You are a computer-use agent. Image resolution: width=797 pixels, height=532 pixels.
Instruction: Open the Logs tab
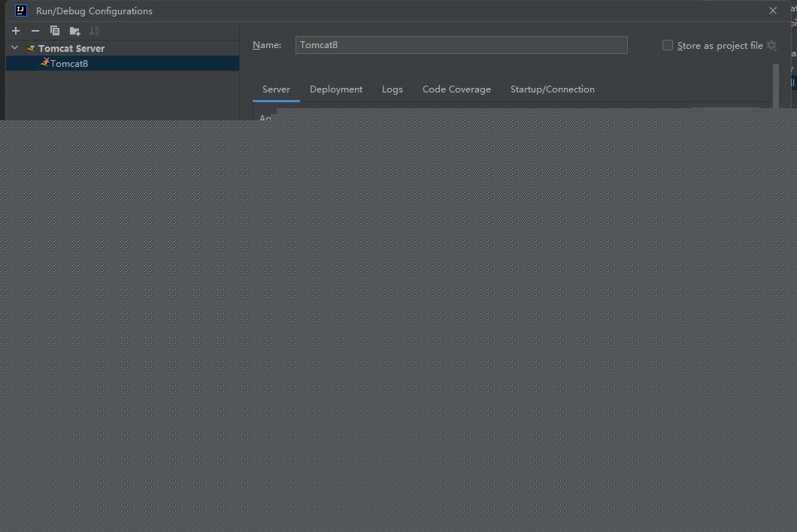[x=392, y=89]
